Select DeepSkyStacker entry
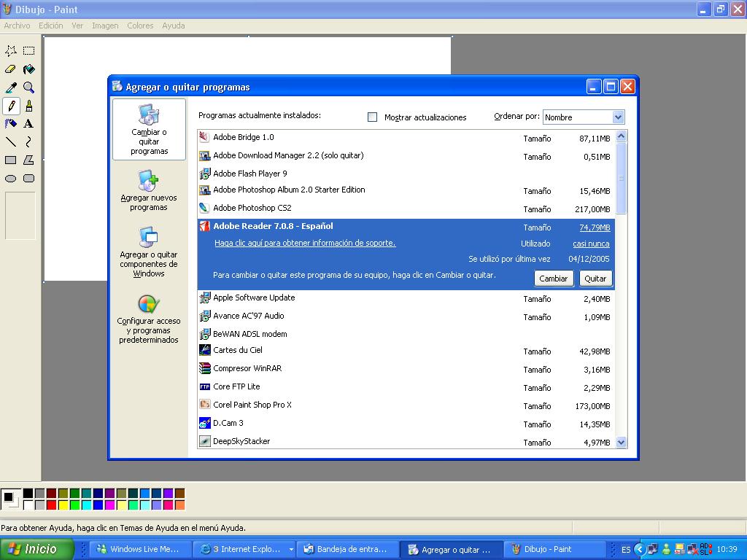747x560 pixels. (x=406, y=441)
